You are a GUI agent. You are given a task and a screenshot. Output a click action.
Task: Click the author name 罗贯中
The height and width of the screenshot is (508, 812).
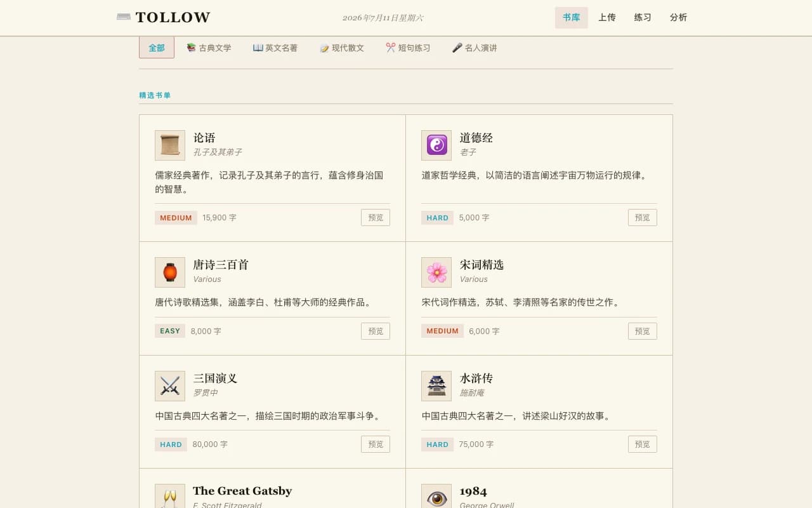point(206,393)
